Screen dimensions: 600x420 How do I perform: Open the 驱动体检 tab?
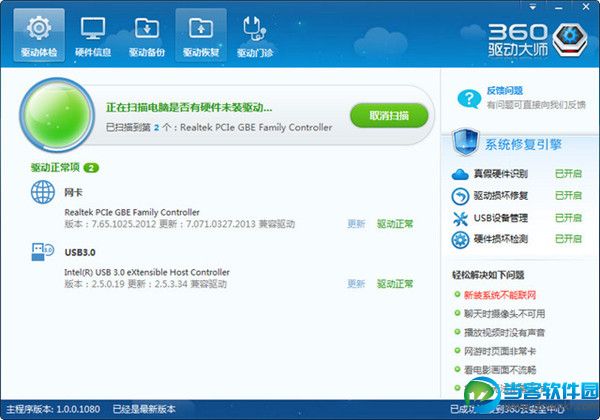[39, 35]
